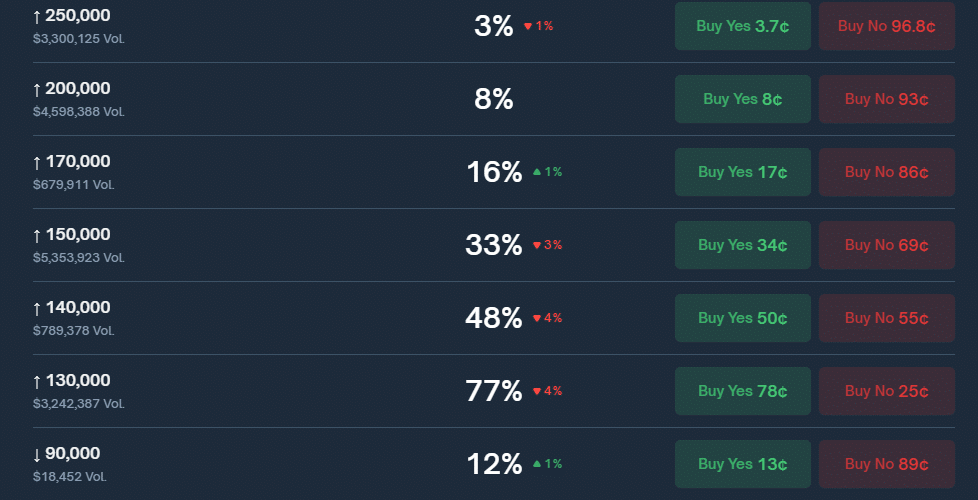Click the green up 1% change beside 16%
This screenshot has width=978, height=500.
click(548, 172)
